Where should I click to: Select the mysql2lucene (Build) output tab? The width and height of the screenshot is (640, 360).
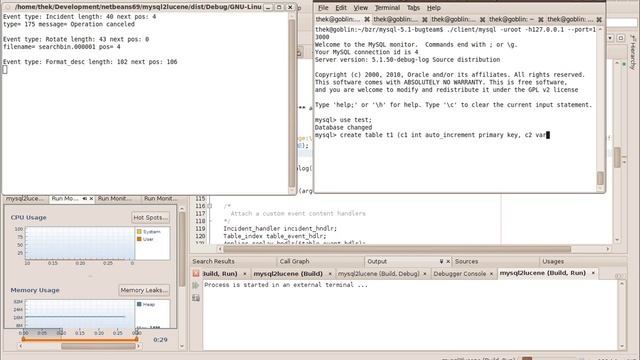click(288, 273)
